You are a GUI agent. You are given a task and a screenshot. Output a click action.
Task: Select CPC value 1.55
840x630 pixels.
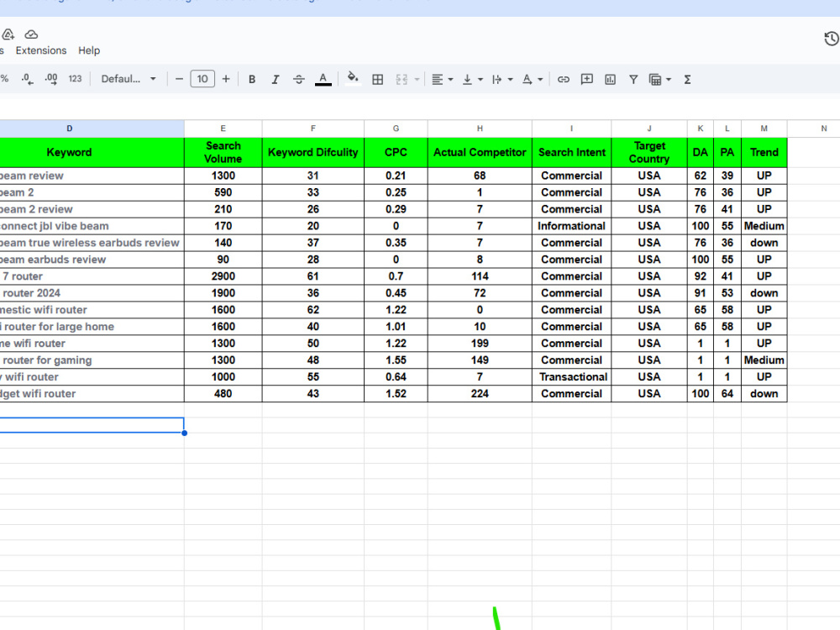pyautogui.click(x=396, y=360)
